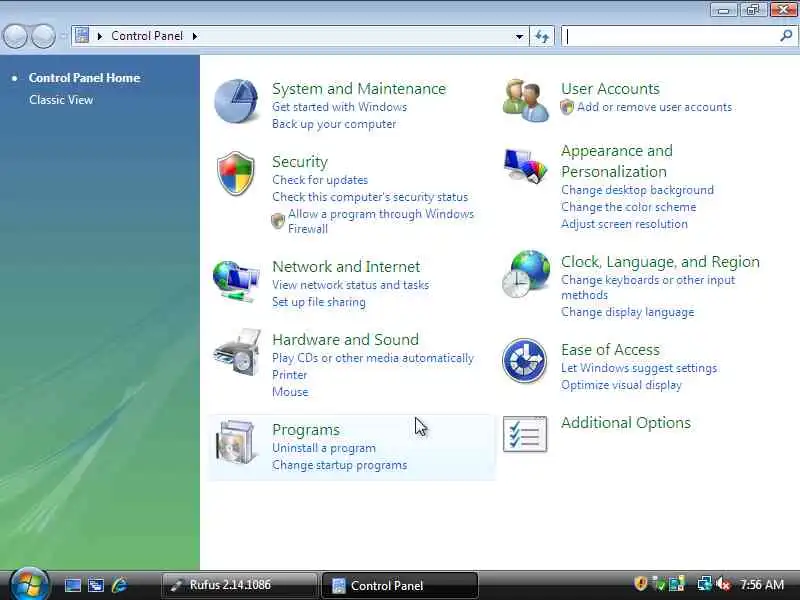Click Uninstall a program
This screenshot has width=800, height=600.
[324, 448]
